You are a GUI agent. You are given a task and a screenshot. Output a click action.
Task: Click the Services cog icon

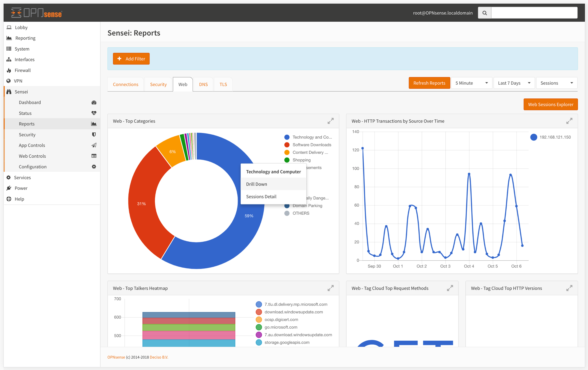coord(9,178)
